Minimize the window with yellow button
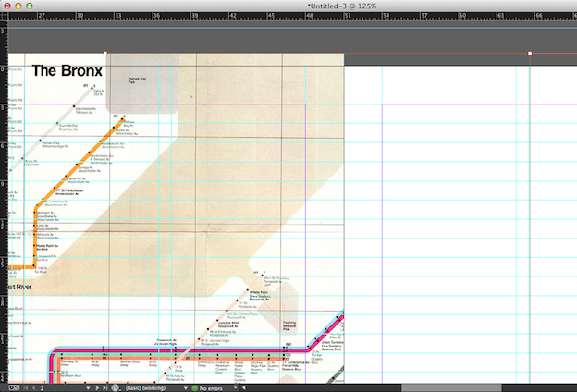This screenshot has height=392, width=577. [x=18, y=6]
